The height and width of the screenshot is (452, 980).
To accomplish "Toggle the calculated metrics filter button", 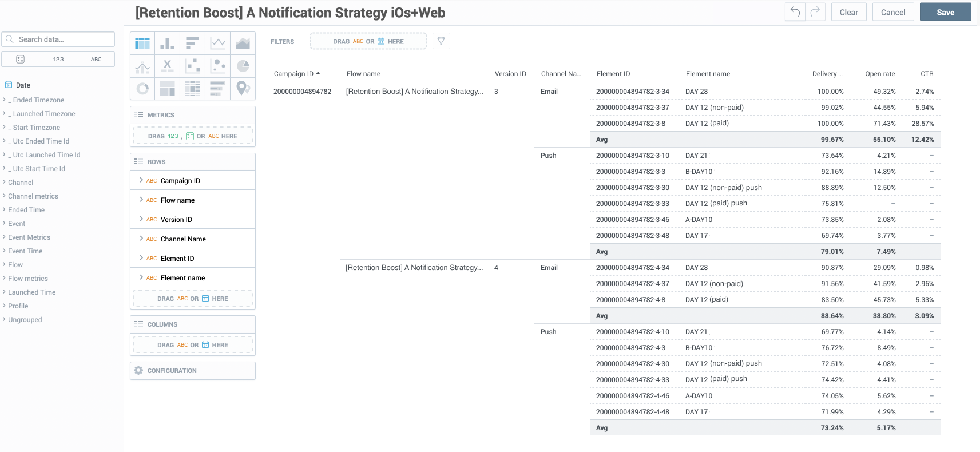I will pyautogui.click(x=21, y=60).
